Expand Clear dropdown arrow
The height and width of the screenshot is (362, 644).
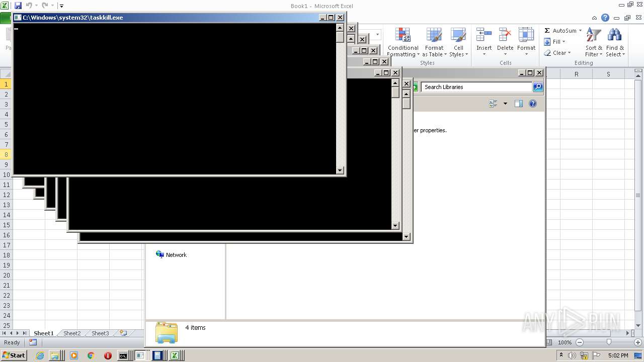pos(569,53)
